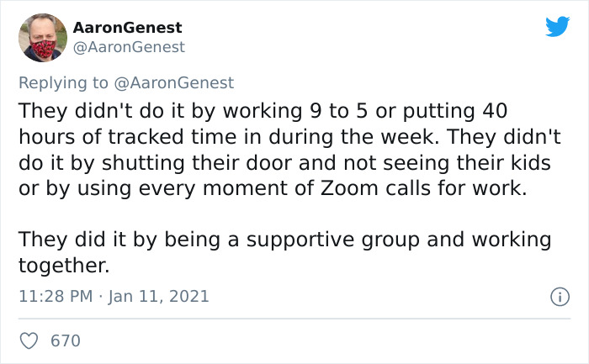Click the red face mask in the avatar
Screen dimensions: 589x364
[42, 48]
